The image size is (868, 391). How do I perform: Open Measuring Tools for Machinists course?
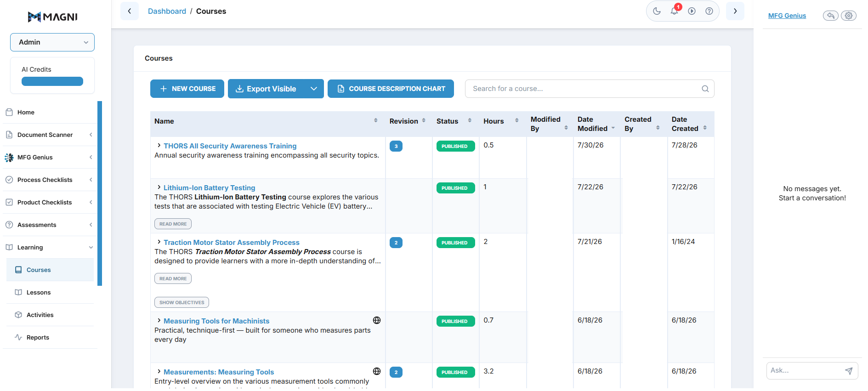[216, 321]
